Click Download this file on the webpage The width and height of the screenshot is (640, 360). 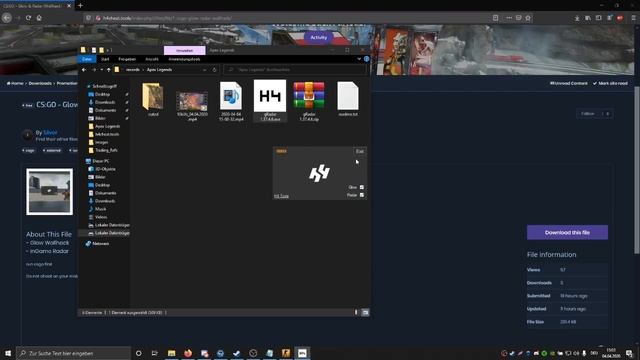(567, 232)
